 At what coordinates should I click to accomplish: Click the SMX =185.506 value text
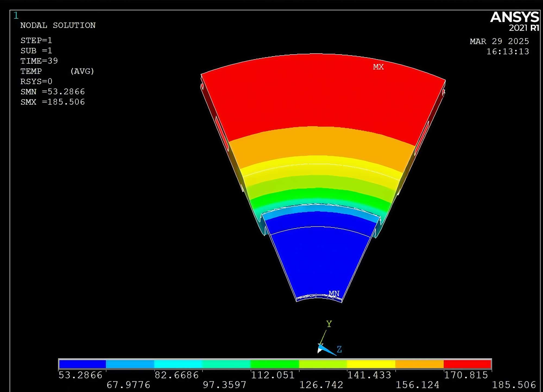pos(53,102)
